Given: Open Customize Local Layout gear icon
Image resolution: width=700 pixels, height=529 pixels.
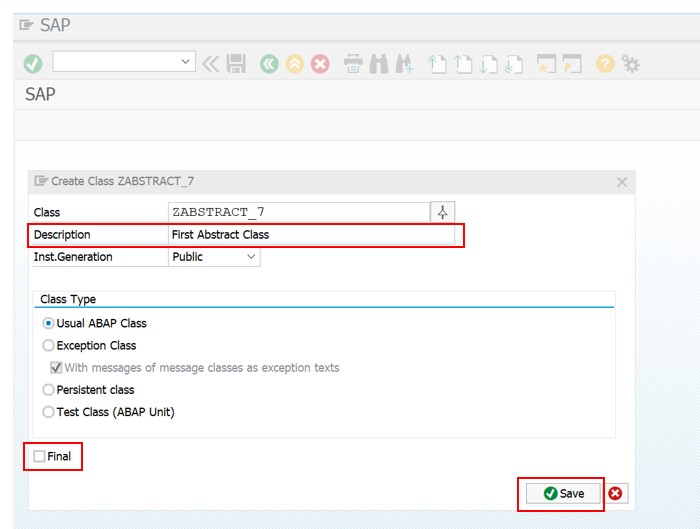Looking at the screenshot, I should (630, 64).
